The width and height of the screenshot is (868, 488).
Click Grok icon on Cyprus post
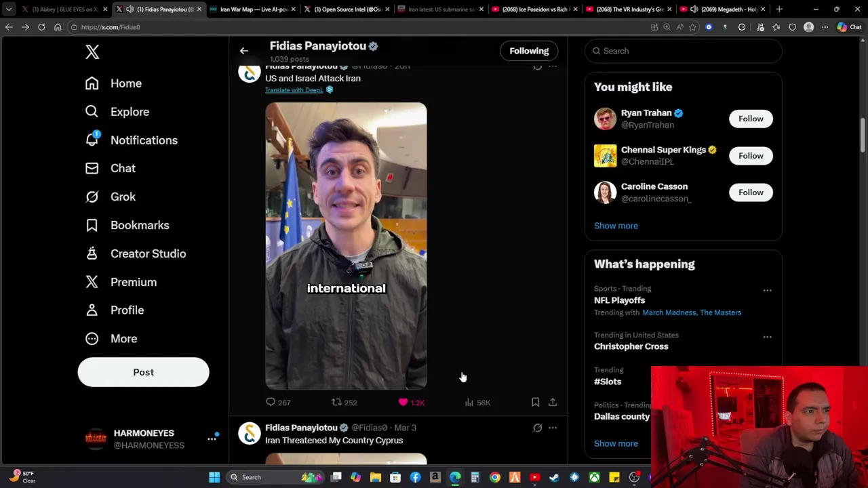click(x=537, y=428)
